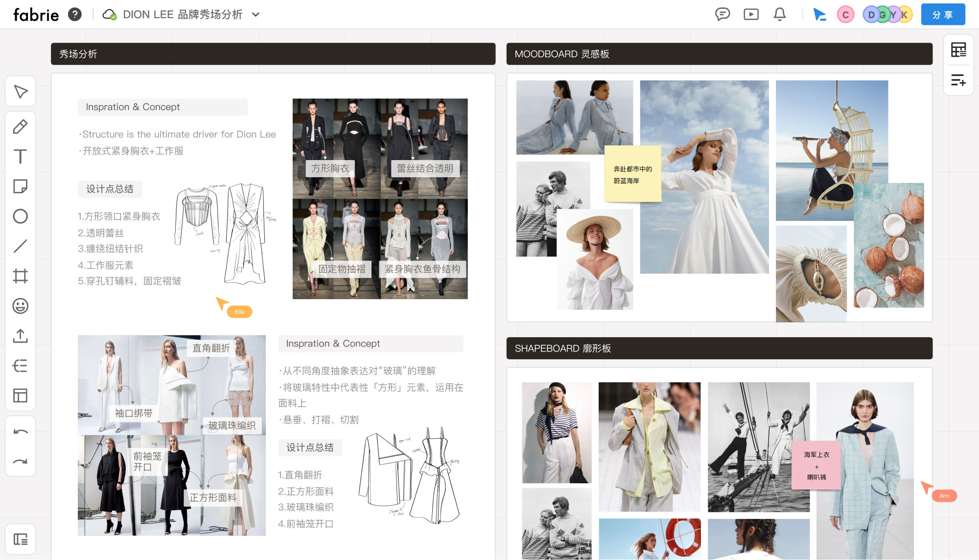Click the upload icon

point(21,336)
